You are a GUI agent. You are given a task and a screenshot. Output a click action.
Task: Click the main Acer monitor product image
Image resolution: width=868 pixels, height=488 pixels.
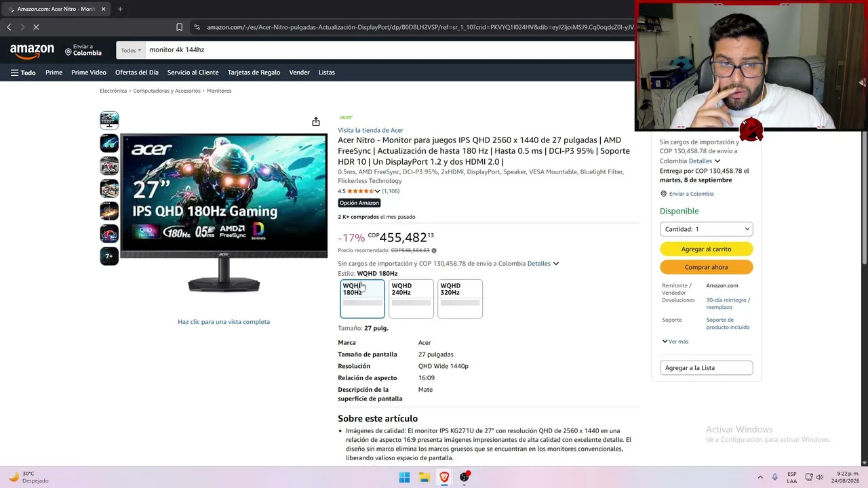point(224,213)
